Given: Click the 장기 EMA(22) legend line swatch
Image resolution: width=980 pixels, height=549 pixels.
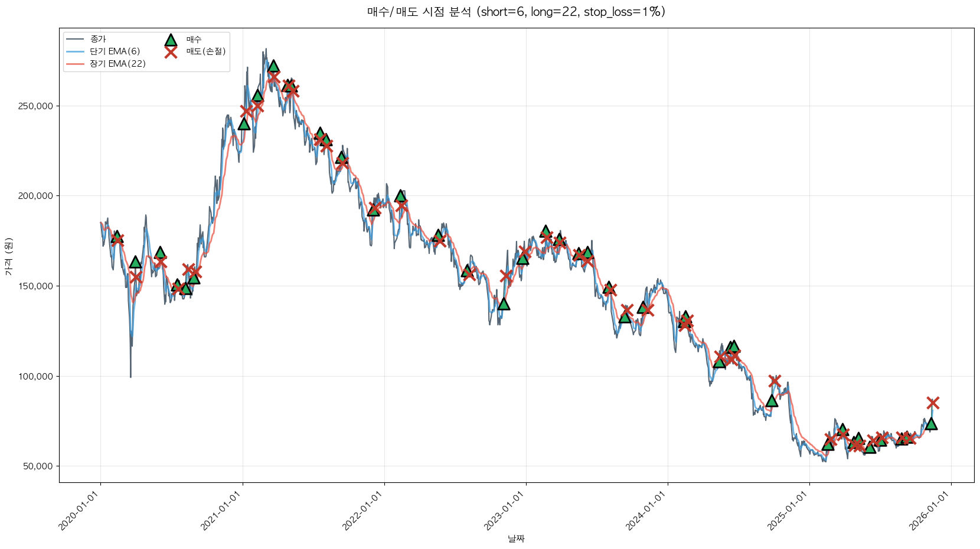Looking at the screenshot, I should [76, 64].
